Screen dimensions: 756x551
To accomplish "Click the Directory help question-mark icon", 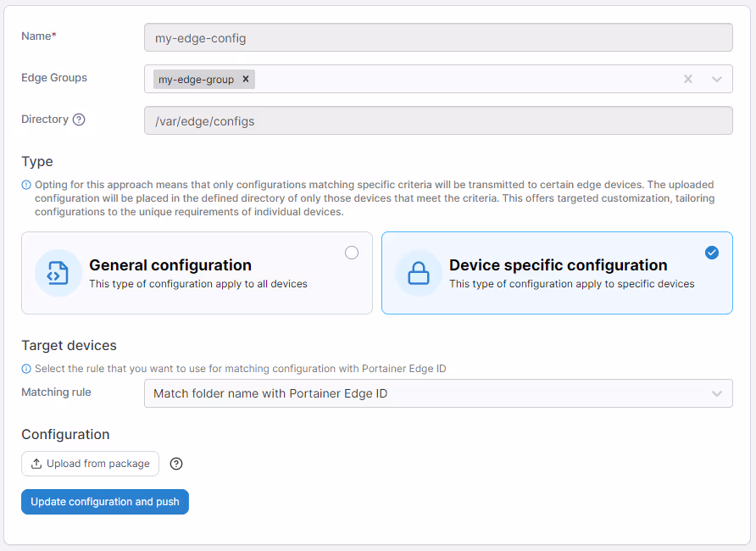I will 79,120.
